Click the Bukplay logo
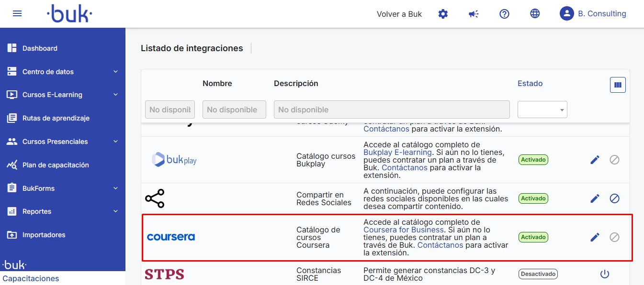Screen dimensions: 644x285 pos(174,159)
